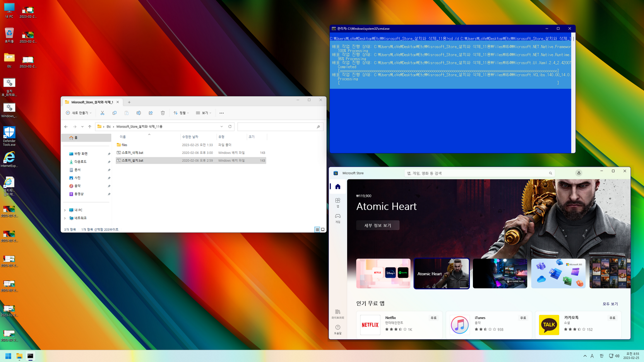
Task: Switch Explorer to large icons view in status bar
Action: [x=323, y=229]
